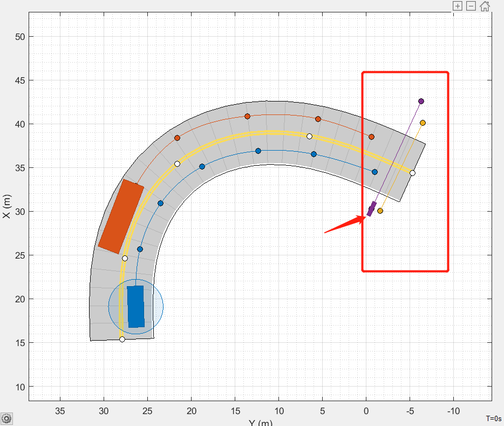Select the white road center ending the yellow lane line
The image size is (504, 426).
point(412,173)
